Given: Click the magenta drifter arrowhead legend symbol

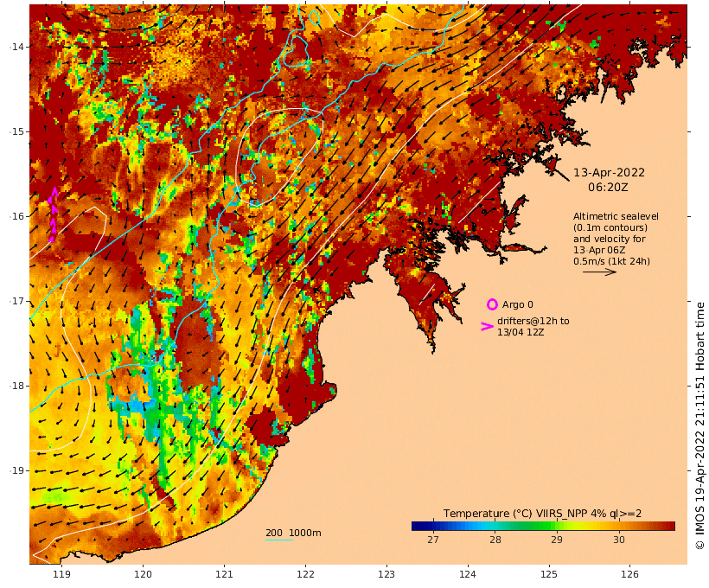Looking at the screenshot, I should pos(487,327).
